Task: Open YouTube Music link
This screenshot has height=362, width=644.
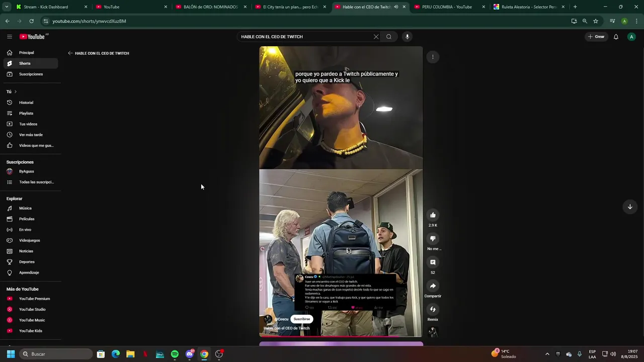Action: click(30, 320)
